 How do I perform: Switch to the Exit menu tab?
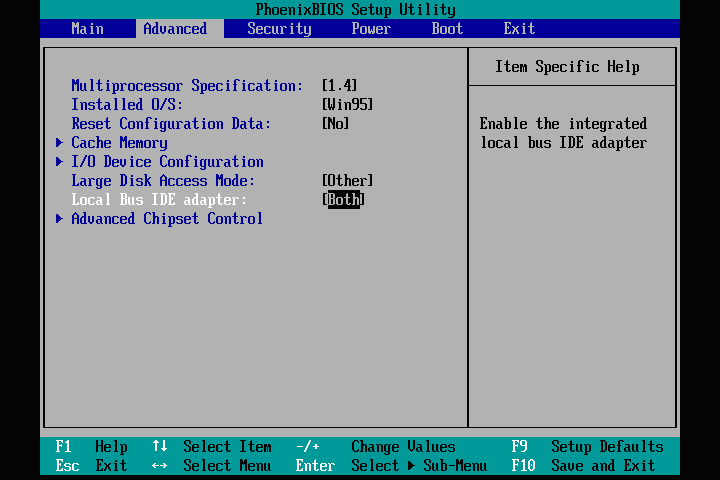point(519,28)
